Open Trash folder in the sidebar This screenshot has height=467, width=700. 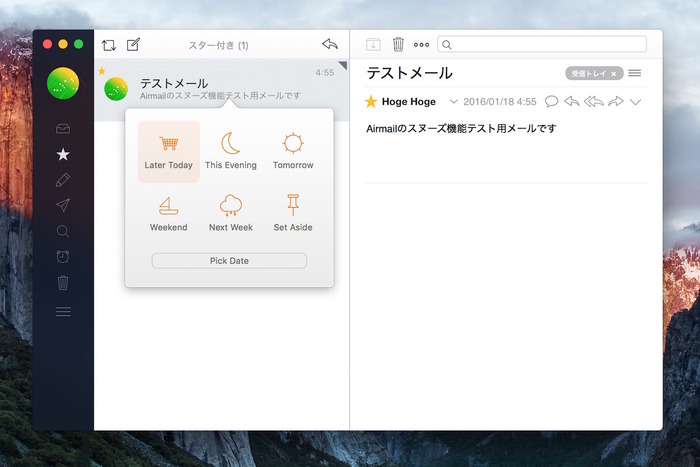point(63,283)
